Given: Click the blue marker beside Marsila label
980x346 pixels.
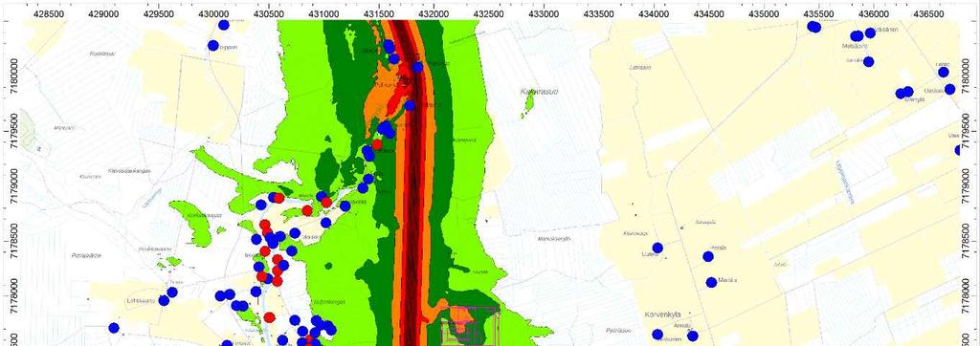Looking at the screenshot, I should [711, 282].
